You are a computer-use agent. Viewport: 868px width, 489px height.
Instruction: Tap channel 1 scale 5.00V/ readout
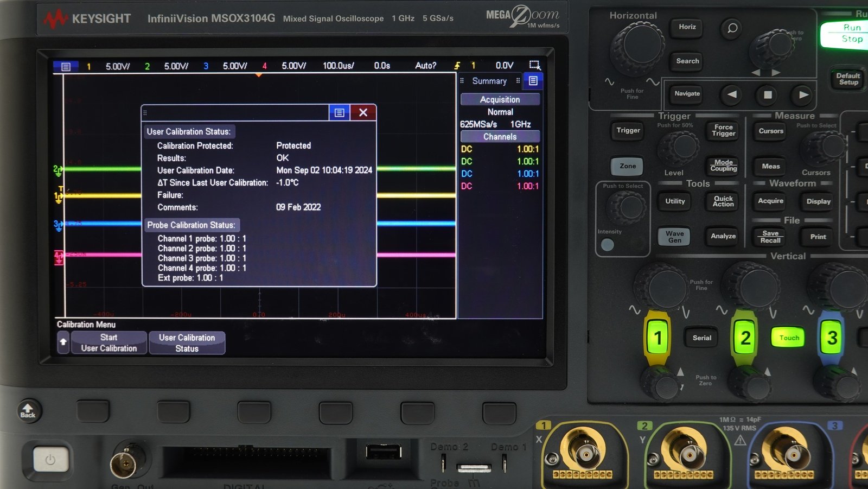[x=118, y=66]
